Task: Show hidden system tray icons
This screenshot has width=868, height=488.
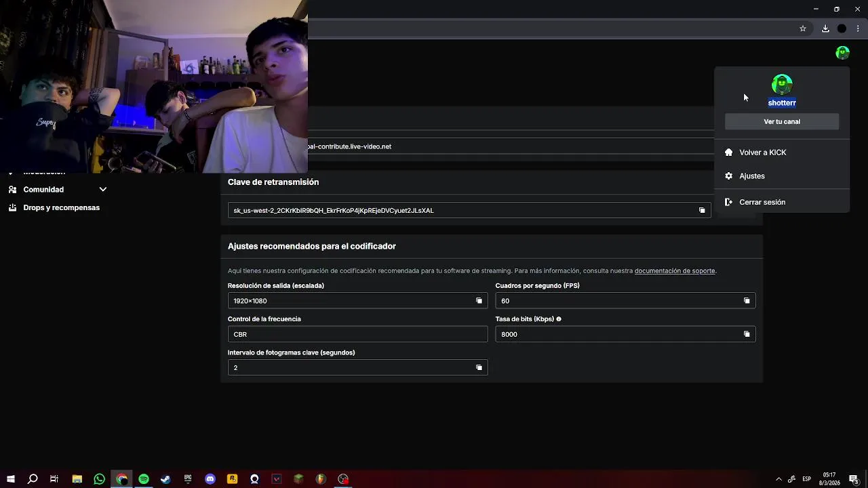Action: pos(778,479)
